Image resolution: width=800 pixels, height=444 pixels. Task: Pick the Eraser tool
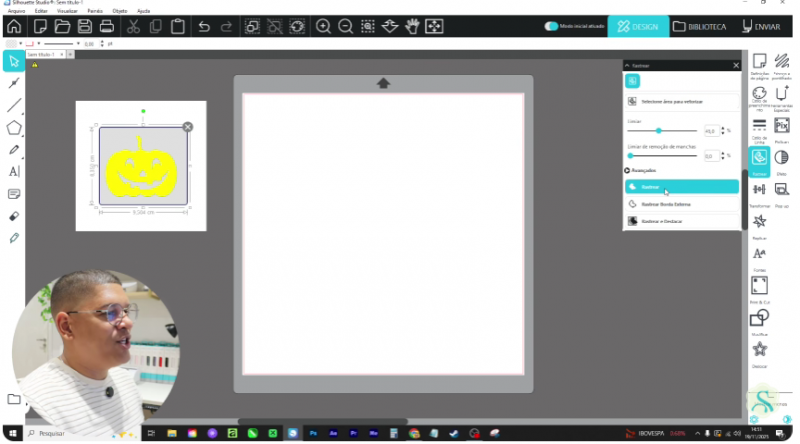pyautogui.click(x=14, y=215)
